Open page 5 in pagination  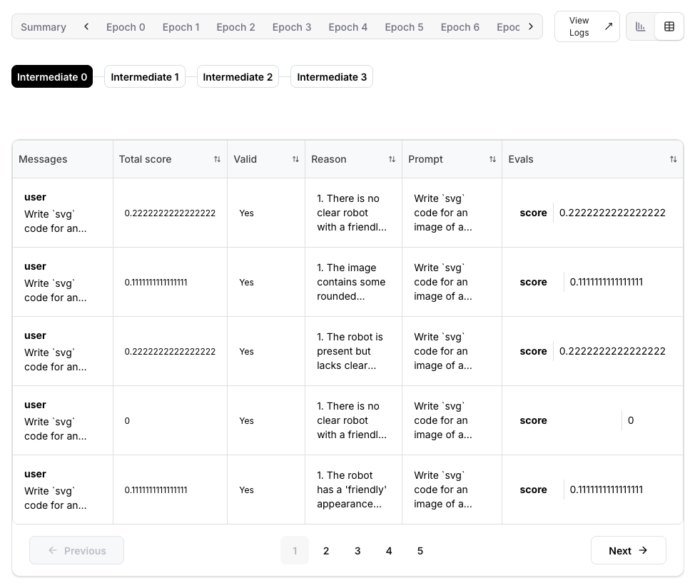tap(420, 550)
